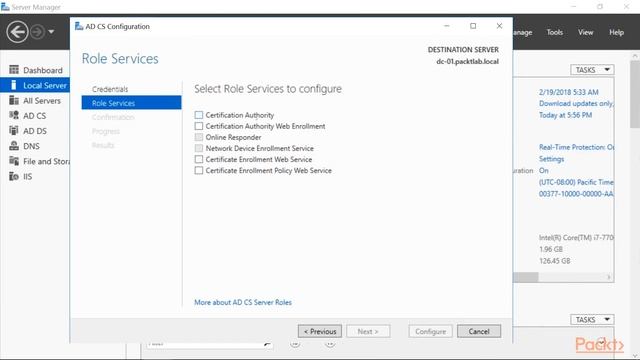Cancel the AD CS Configuration wizard

(479, 331)
